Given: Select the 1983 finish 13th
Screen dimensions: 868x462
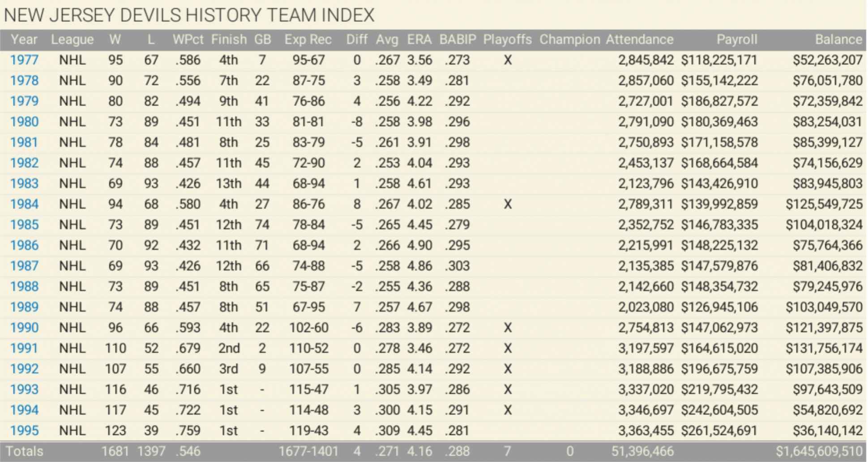Looking at the screenshot, I should pos(229,184).
